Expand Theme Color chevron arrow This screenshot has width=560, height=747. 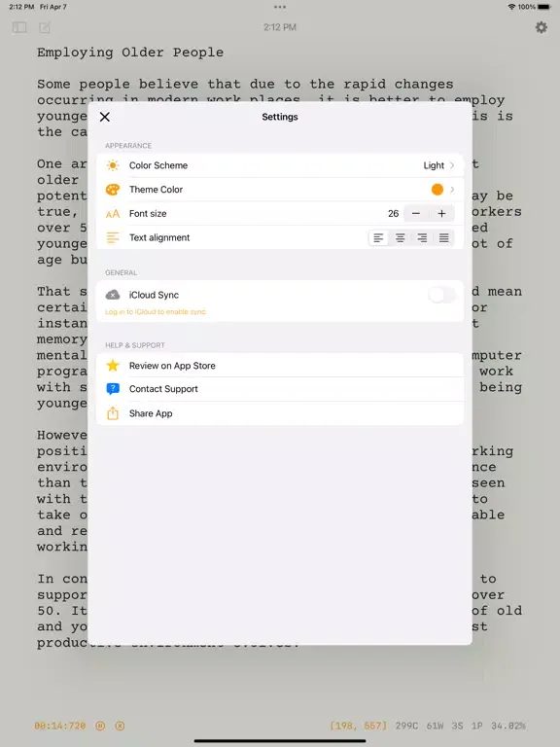click(x=452, y=190)
